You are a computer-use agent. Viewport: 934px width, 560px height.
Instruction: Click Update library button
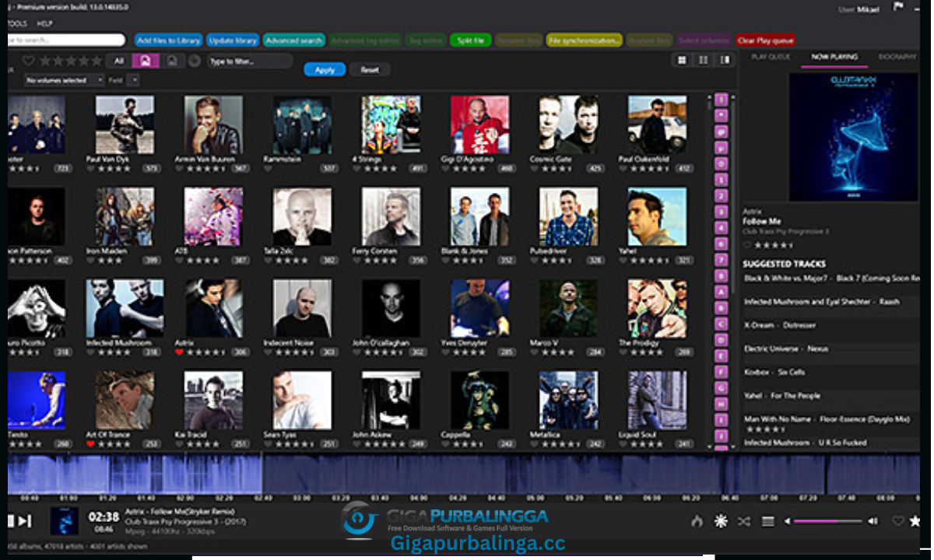pyautogui.click(x=233, y=40)
